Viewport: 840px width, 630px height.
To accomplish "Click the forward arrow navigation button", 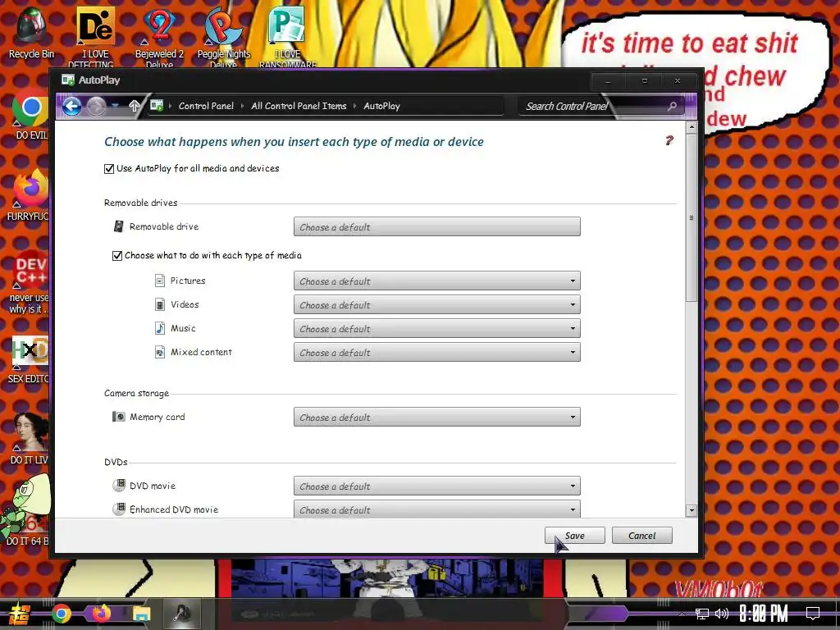I will 97,106.
